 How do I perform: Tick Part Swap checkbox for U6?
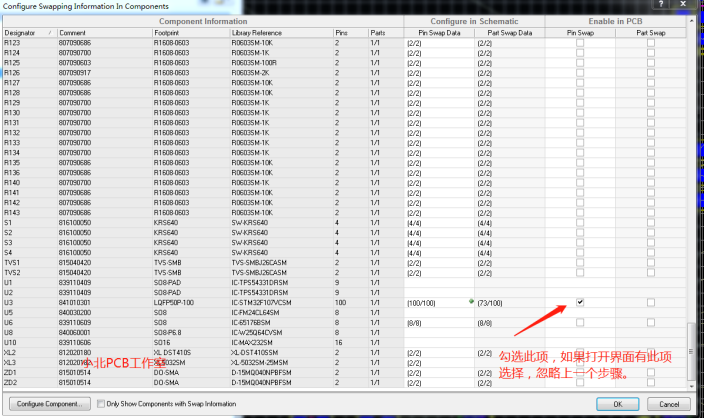tap(651, 322)
